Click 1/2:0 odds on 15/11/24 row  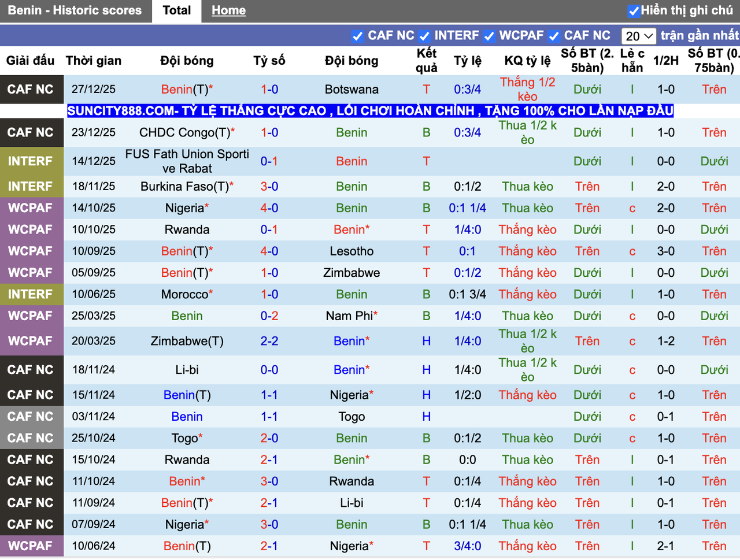tap(468, 395)
